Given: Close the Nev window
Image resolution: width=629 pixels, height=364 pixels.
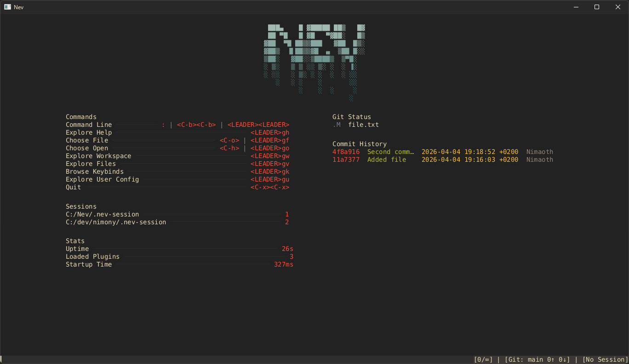Looking at the screenshot, I should coord(618,7).
